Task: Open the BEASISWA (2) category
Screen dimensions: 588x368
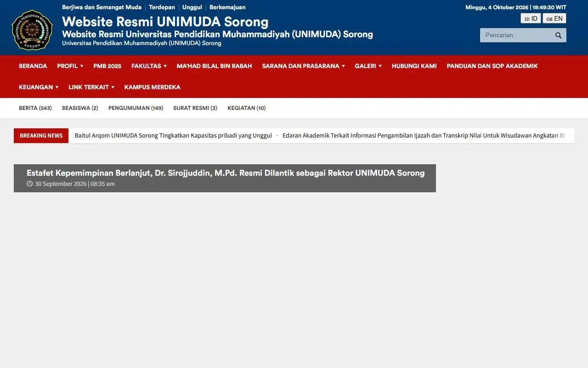Action: [x=80, y=108]
